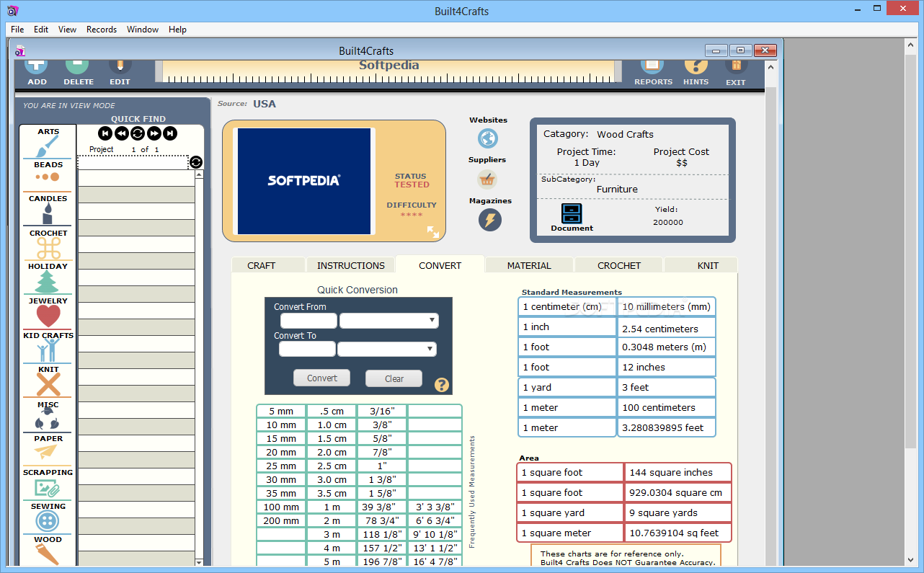Click the enlarge photo arrows icon
924x573 pixels.
click(433, 231)
